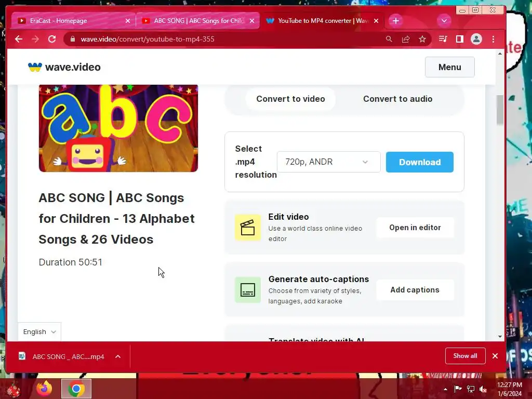
Task: Switch to EraCast - Homepage tab
Action: coord(73,21)
